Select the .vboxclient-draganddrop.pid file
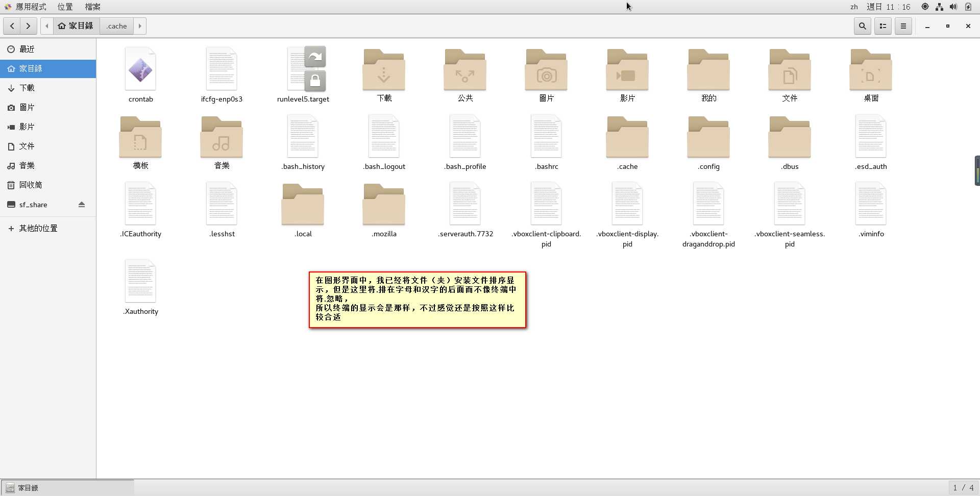The width and height of the screenshot is (980, 496). coord(708,205)
